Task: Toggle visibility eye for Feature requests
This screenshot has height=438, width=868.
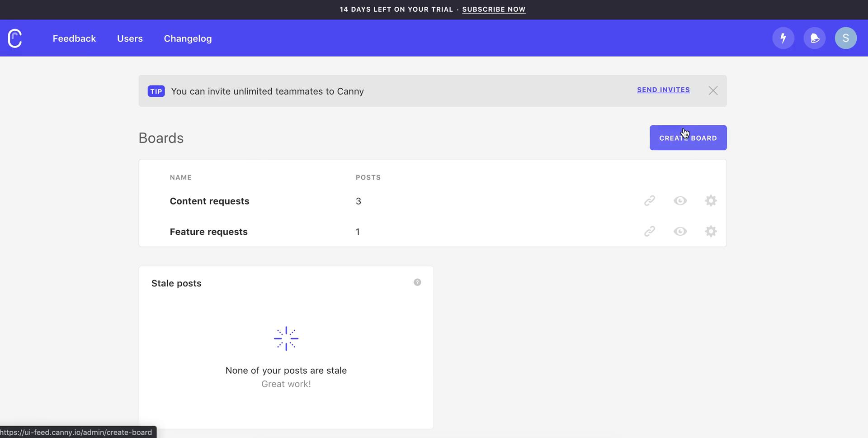Action: tap(680, 232)
